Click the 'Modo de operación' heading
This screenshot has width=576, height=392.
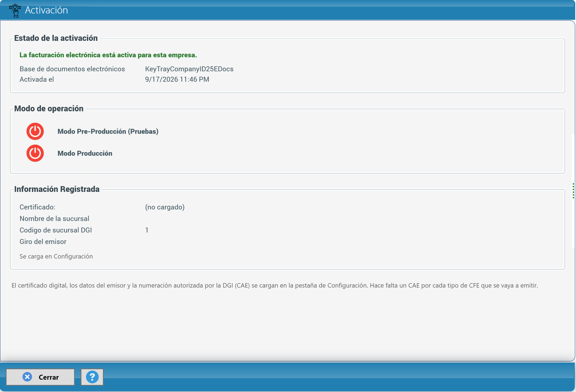[x=49, y=109]
